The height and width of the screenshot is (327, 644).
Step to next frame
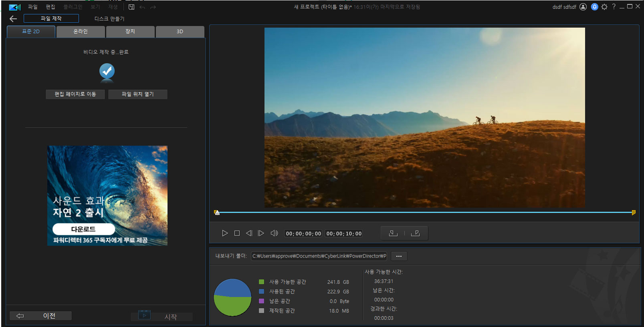coord(261,233)
